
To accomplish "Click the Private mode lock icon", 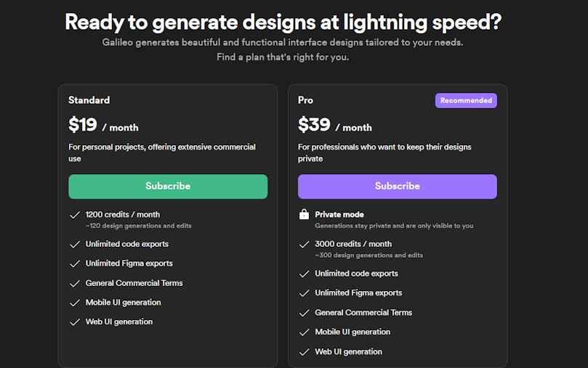I will [x=304, y=214].
